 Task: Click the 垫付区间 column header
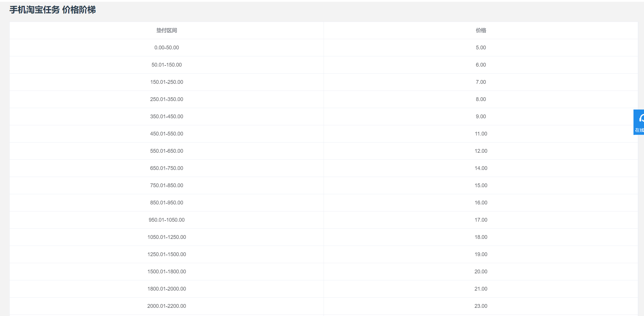coord(167,30)
